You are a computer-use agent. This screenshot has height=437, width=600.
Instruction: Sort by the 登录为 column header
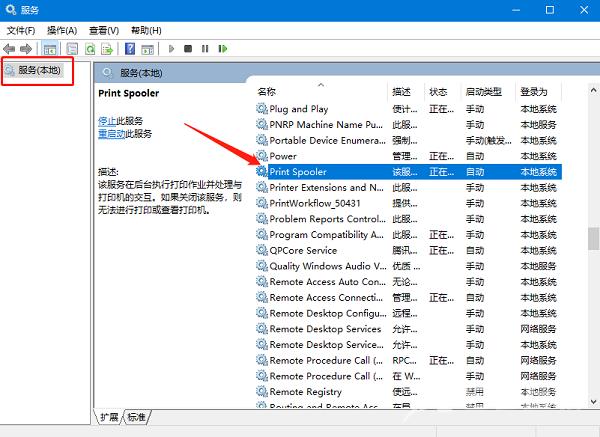point(538,91)
